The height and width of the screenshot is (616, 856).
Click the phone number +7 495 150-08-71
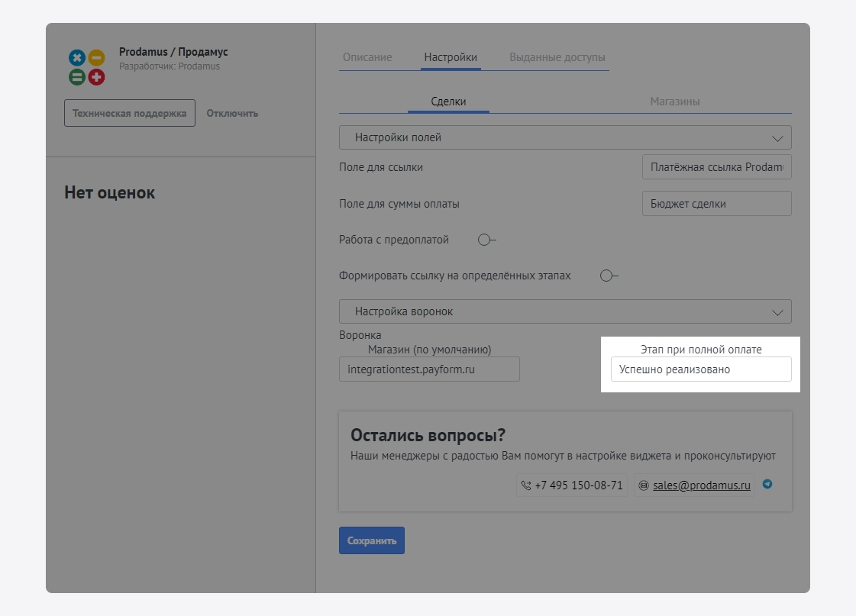coord(572,485)
